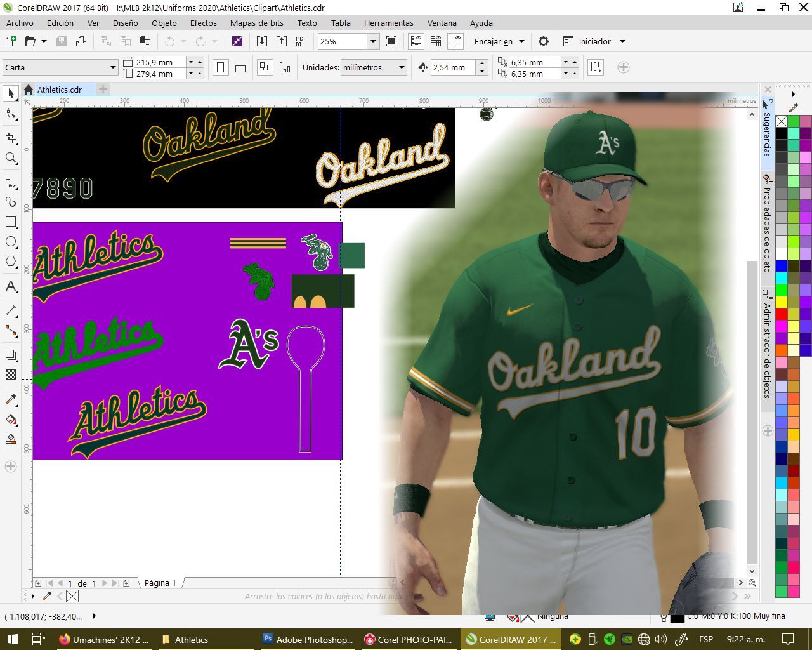The image size is (812, 650).
Task: Select the Text tool
Action: (11, 286)
